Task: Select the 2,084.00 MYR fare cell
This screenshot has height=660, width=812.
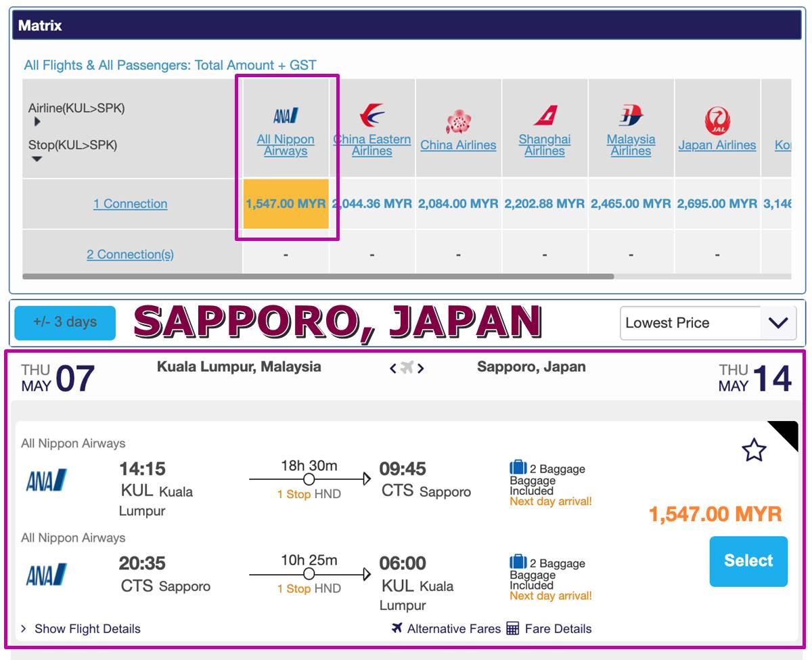Action: (x=458, y=204)
